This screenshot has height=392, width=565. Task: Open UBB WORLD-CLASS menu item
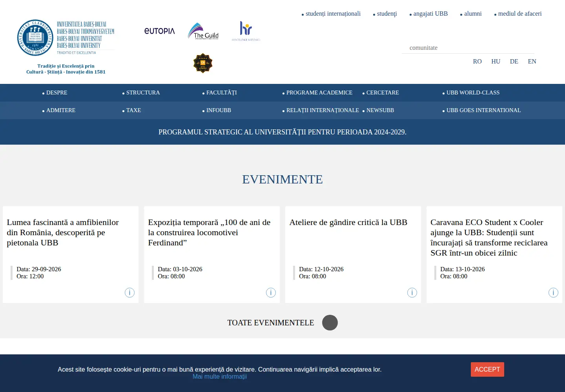pos(473,93)
